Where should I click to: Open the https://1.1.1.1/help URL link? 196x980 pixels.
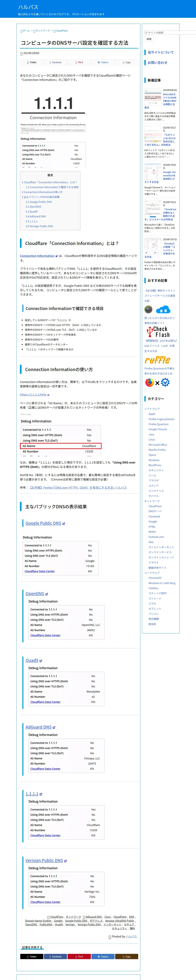(x=33, y=394)
